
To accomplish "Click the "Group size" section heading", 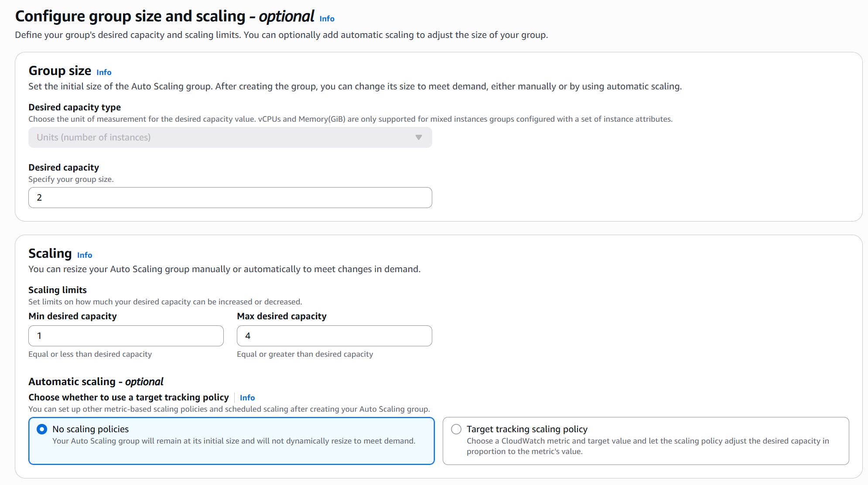I will [60, 71].
